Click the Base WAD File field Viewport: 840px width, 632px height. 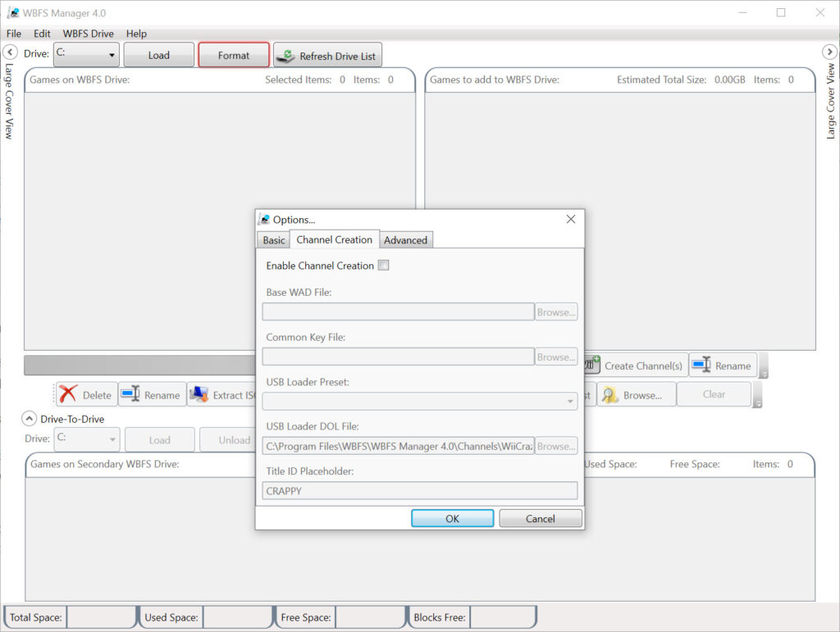tap(398, 311)
